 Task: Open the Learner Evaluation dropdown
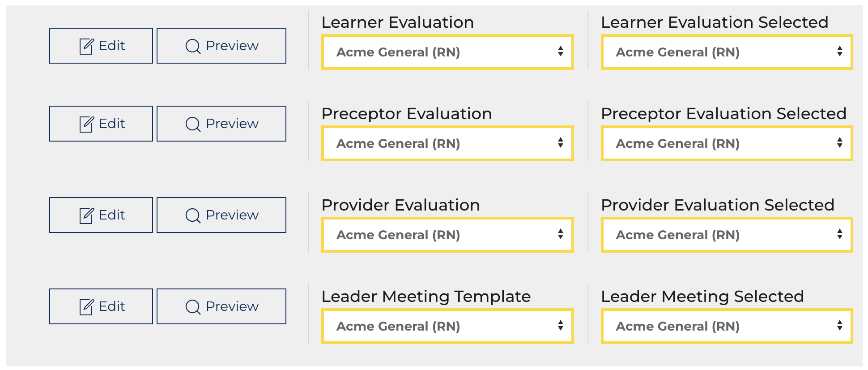click(x=447, y=52)
